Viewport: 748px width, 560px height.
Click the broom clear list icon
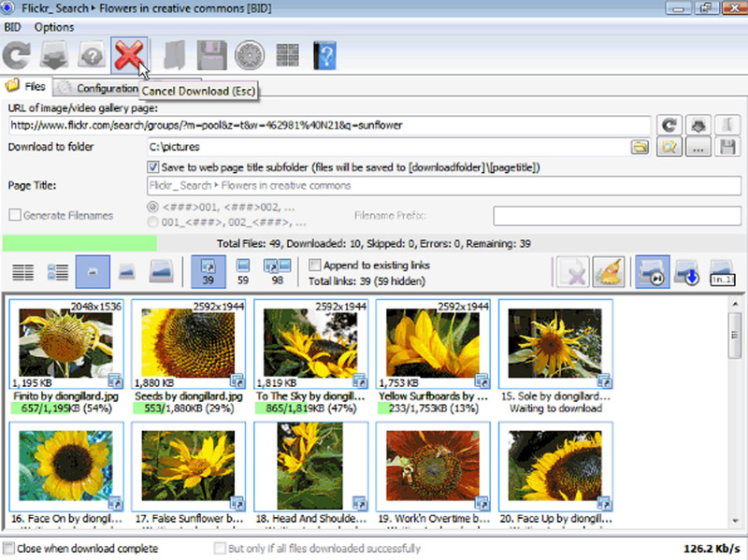(x=609, y=272)
